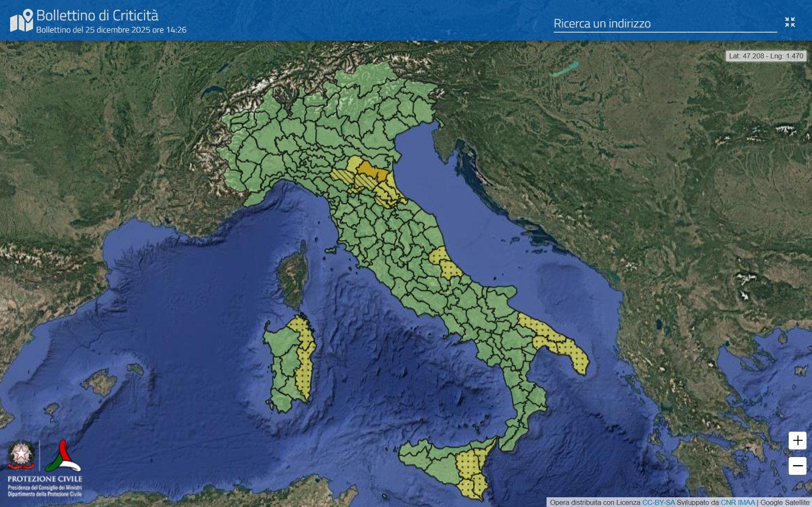Zoom out with the minus button
This screenshot has height=507, width=812.
[x=797, y=466]
